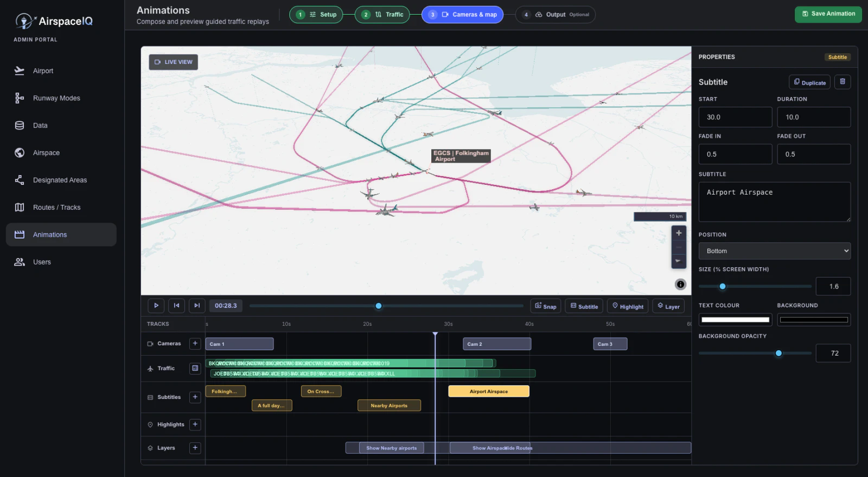The height and width of the screenshot is (477, 868).
Task: Select Animations in sidebar
Action: click(x=61, y=235)
